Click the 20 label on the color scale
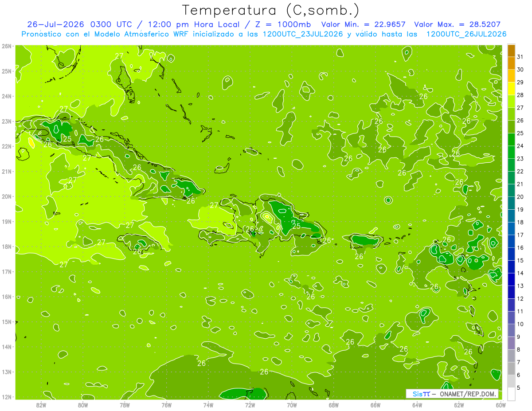 tap(520, 197)
